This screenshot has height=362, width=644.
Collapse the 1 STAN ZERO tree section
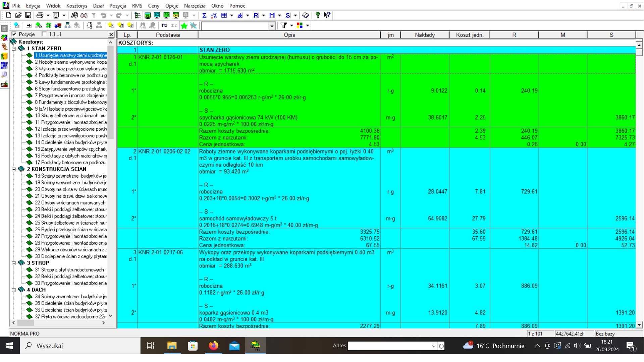(14, 49)
